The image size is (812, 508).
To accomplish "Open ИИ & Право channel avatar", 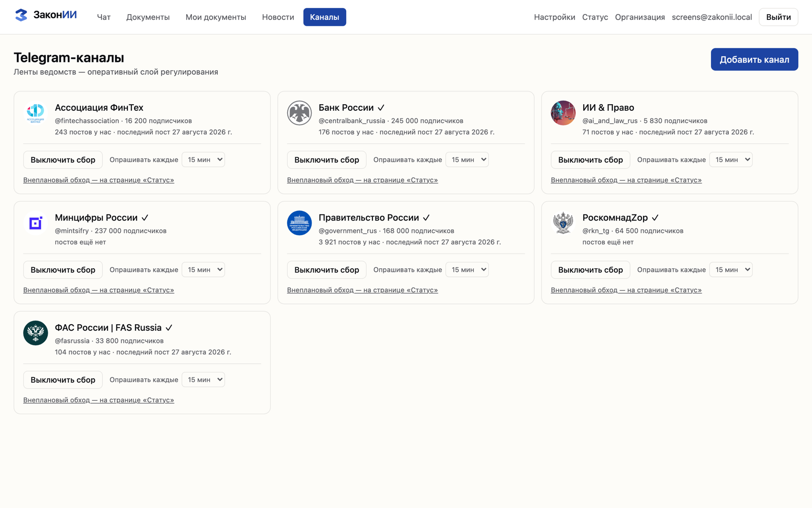I will tap(563, 113).
